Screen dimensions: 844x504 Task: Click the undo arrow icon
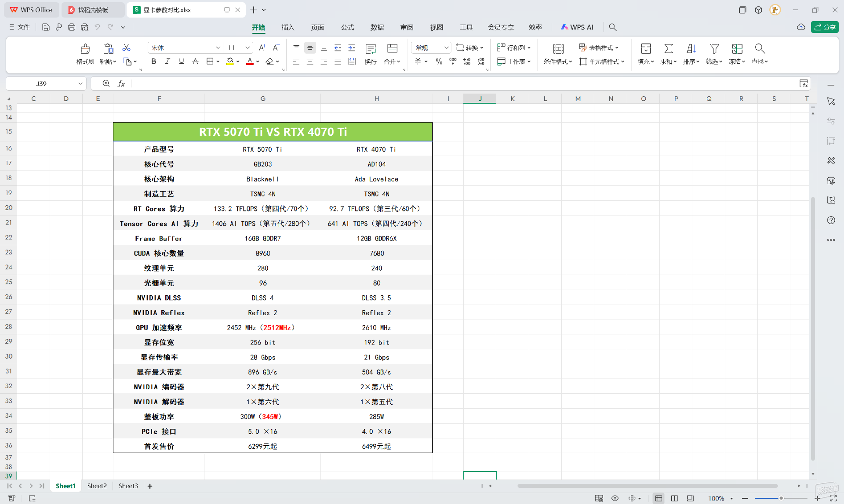(x=97, y=27)
